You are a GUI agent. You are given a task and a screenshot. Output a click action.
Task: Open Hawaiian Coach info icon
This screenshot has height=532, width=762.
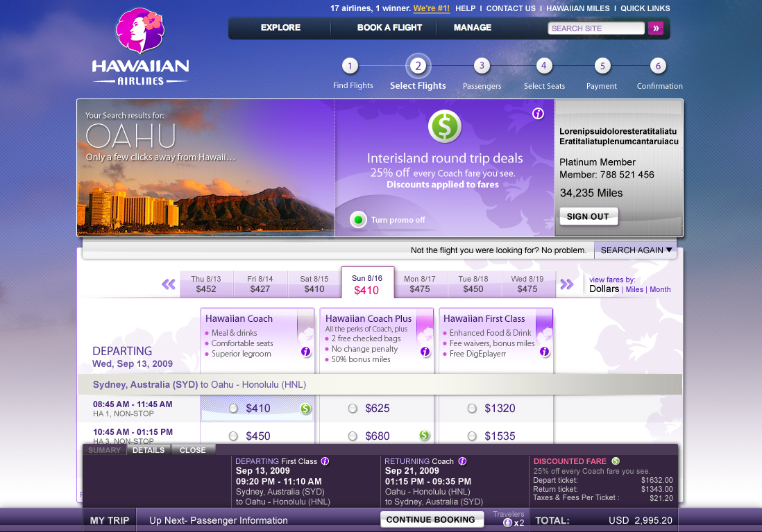(x=305, y=352)
